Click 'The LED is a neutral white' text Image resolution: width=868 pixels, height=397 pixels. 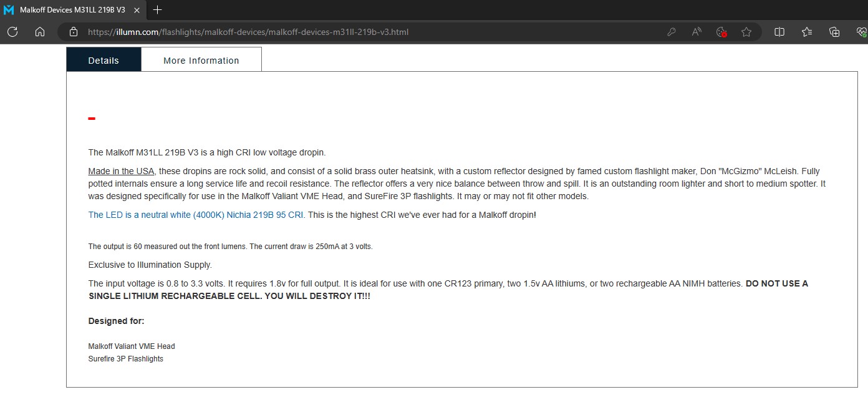(x=196, y=215)
